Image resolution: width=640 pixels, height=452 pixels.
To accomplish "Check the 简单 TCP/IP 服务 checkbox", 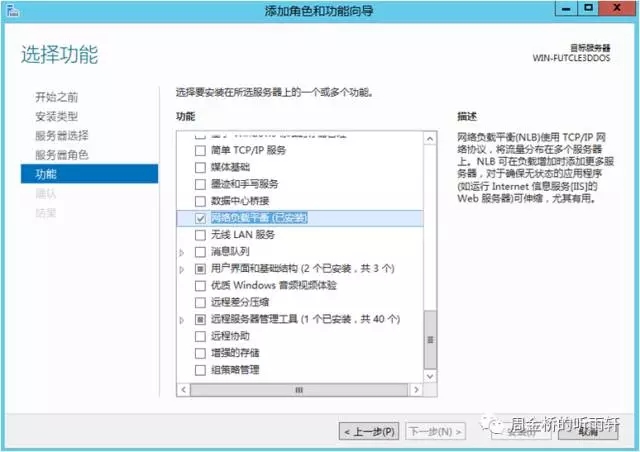I will [200, 151].
